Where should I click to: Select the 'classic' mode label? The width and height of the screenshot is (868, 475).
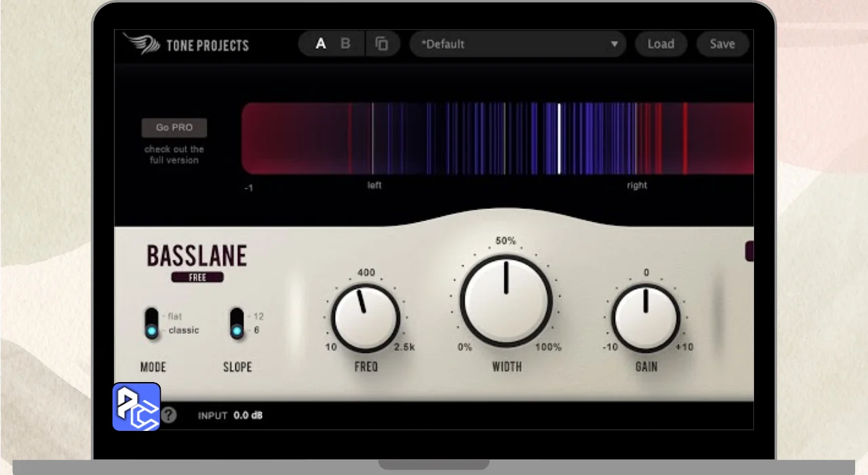(184, 330)
